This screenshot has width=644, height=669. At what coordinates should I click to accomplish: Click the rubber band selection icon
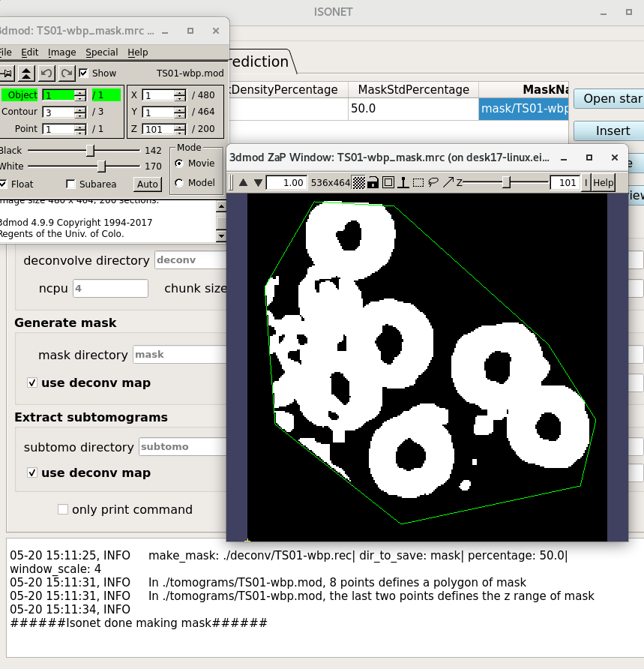418,182
